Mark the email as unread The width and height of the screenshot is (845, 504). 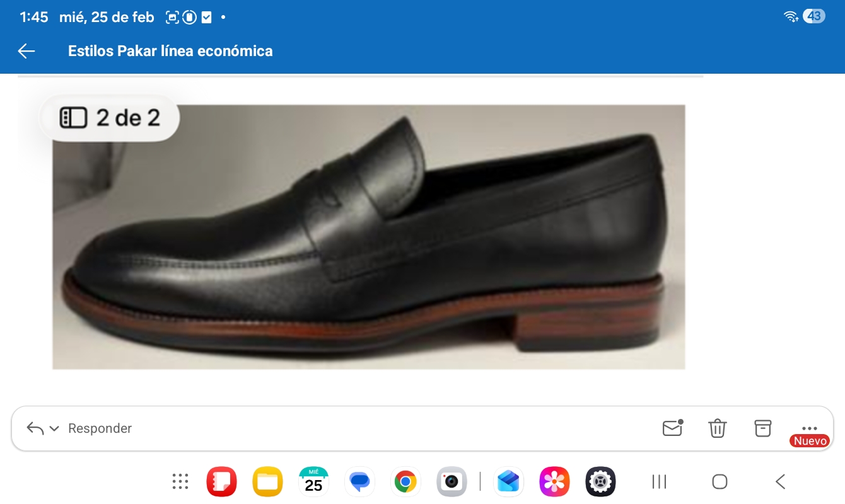click(672, 428)
